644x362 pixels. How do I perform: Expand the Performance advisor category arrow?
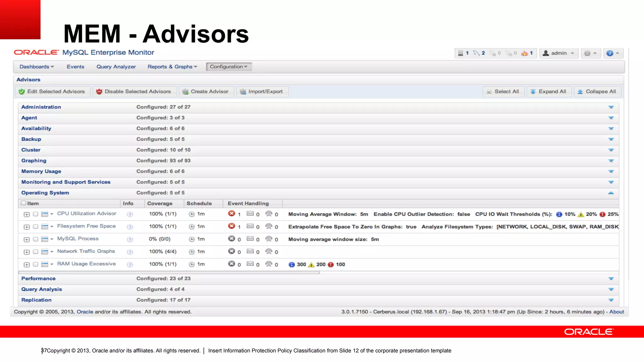[611, 279]
